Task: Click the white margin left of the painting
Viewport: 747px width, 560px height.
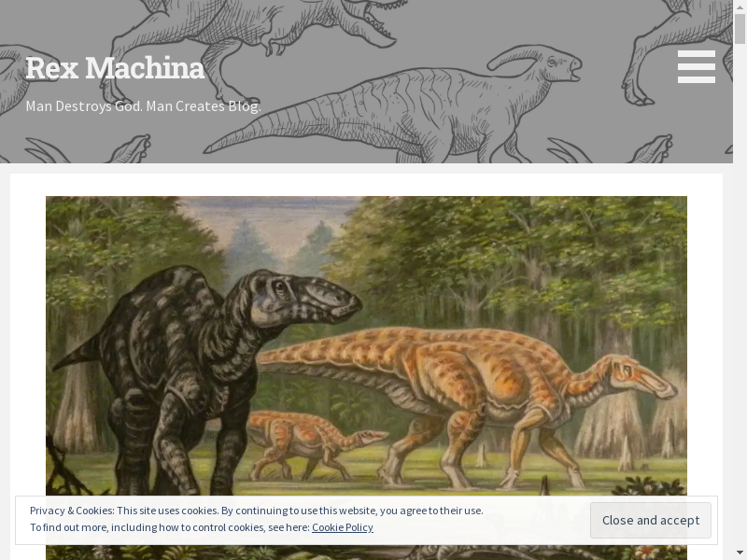Action: [x=28, y=327]
